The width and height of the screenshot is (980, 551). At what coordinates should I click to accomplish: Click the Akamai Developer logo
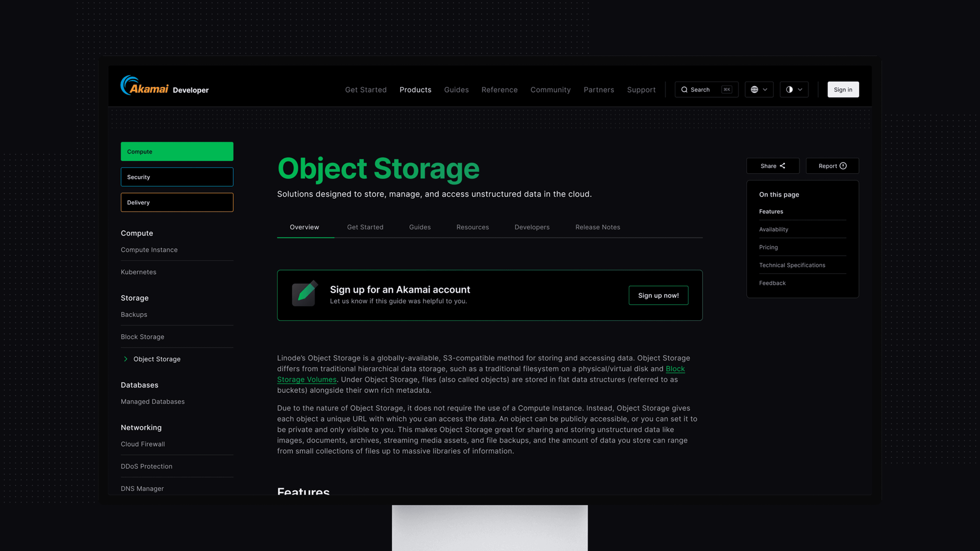coord(164,85)
